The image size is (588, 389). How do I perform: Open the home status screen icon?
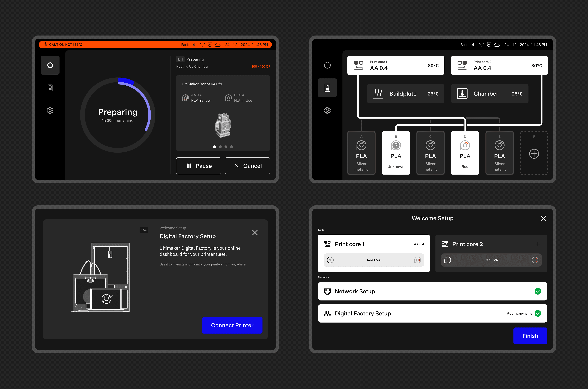click(50, 65)
